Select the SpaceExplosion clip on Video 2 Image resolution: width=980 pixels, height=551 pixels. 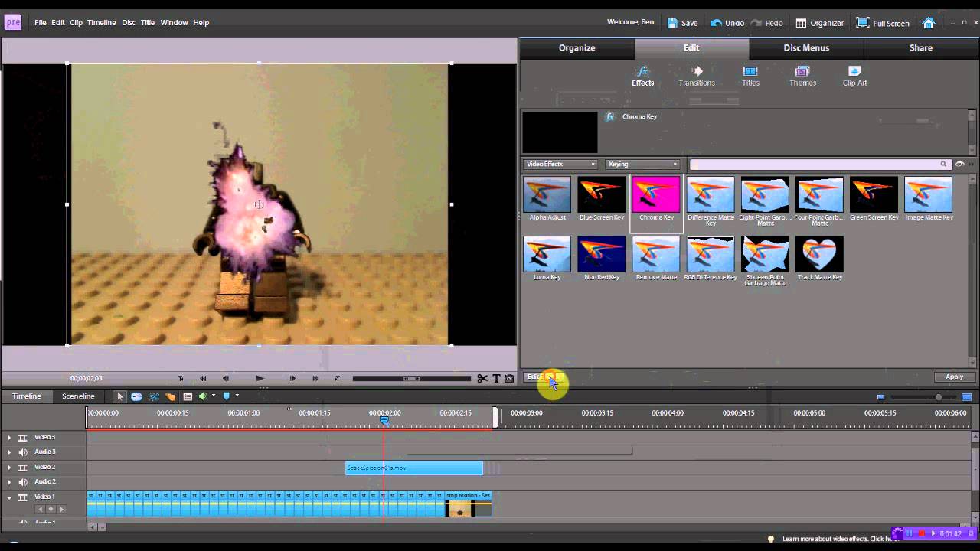tap(414, 468)
